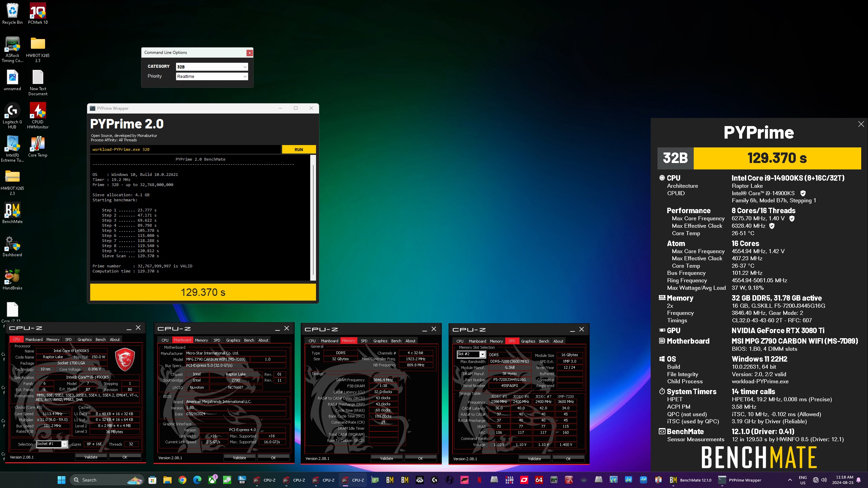Open the Graphics tab in third CPU-Z window
The height and width of the screenshot is (488, 868).
[x=380, y=341]
